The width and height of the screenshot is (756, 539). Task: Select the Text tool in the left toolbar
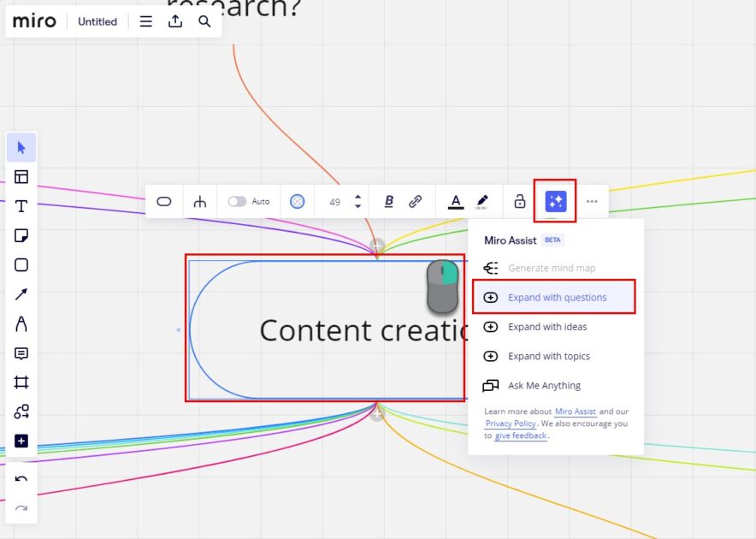coord(21,205)
